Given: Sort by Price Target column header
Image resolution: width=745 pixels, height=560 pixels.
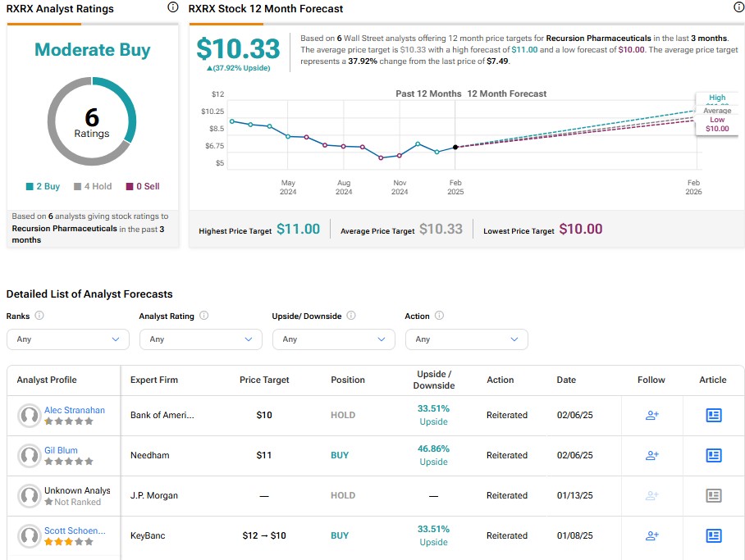Looking at the screenshot, I should tap(264, 380).
